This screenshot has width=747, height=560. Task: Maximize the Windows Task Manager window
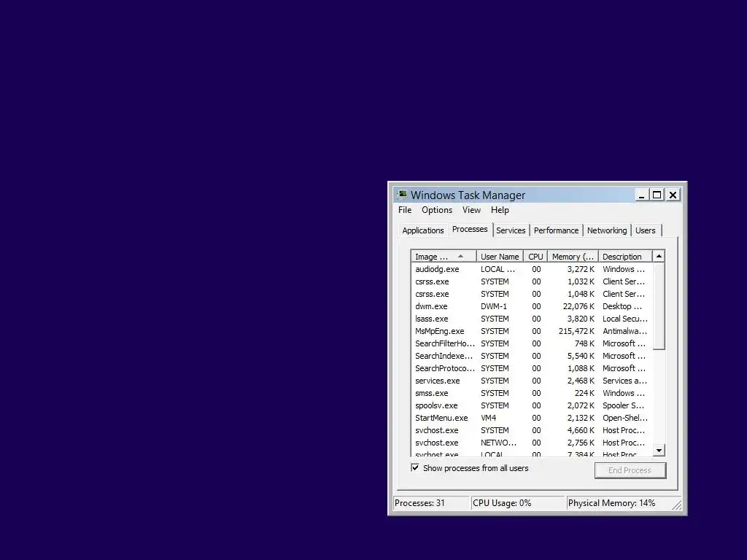(x=657, y=195)
